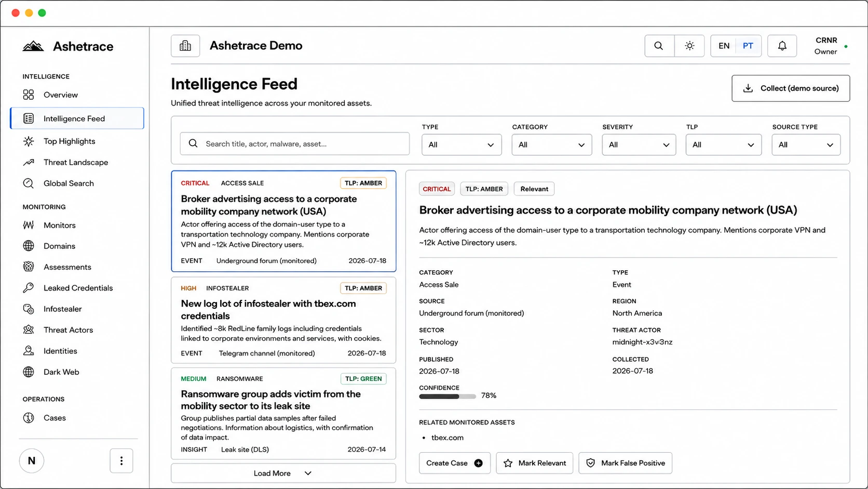This screenshot has height=489, width=868.
Task: Click the Top Highlights sparkle icon
Action: (x=29, y=141)
